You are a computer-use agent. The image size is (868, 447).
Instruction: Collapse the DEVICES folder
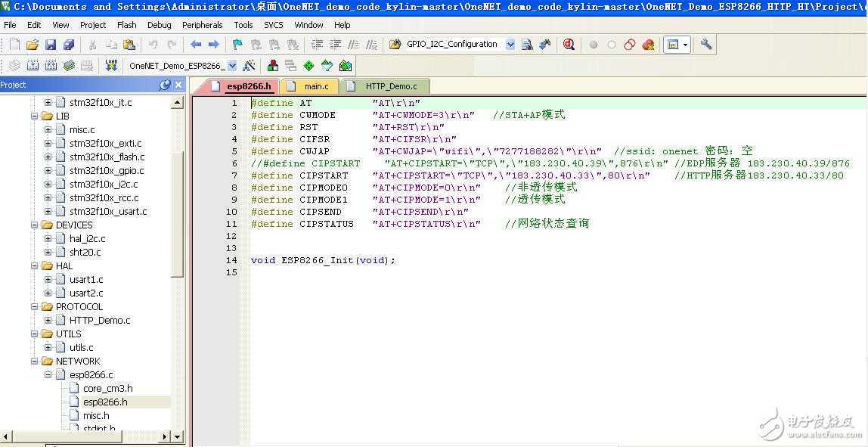tap(35, 225)
